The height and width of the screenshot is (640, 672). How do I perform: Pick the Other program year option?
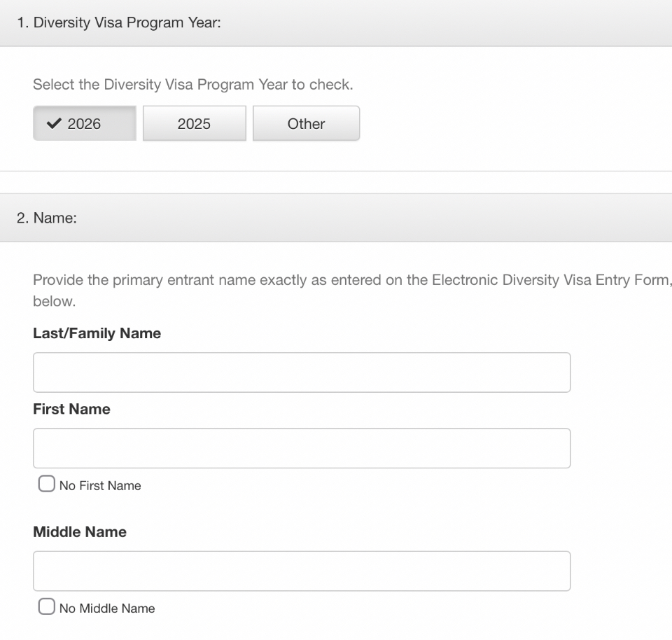[x=307, y=123]
